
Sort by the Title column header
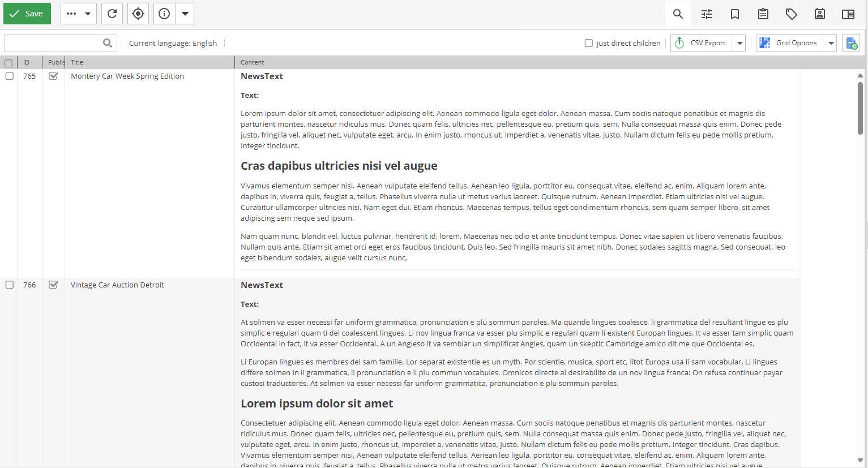pyautogui.click(x=76, y=62)
